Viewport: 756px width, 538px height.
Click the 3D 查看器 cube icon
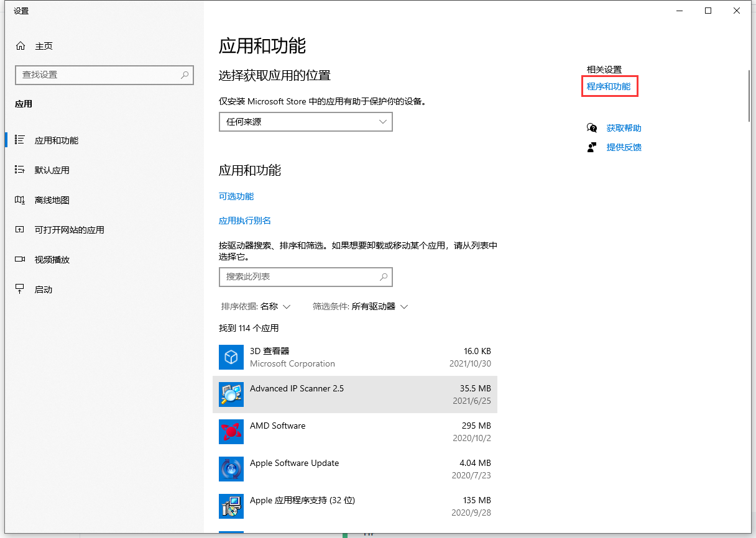(x=231, y=357)
